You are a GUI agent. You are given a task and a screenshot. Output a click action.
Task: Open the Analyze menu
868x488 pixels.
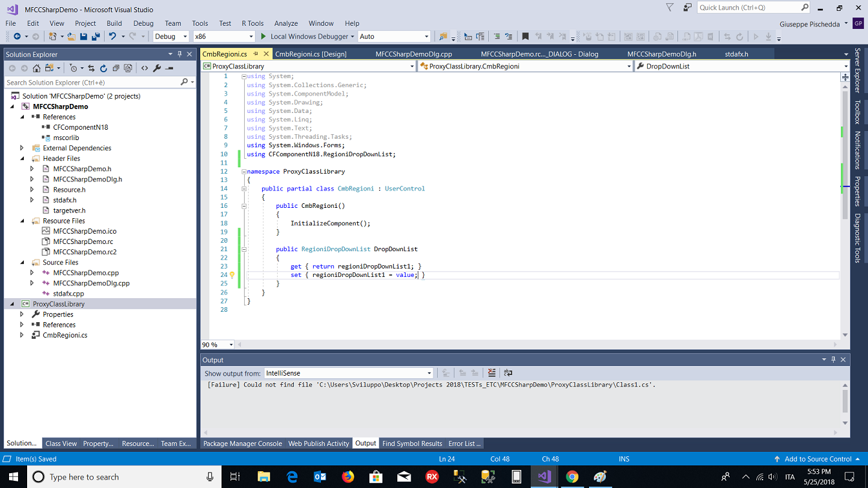(286, 23)
